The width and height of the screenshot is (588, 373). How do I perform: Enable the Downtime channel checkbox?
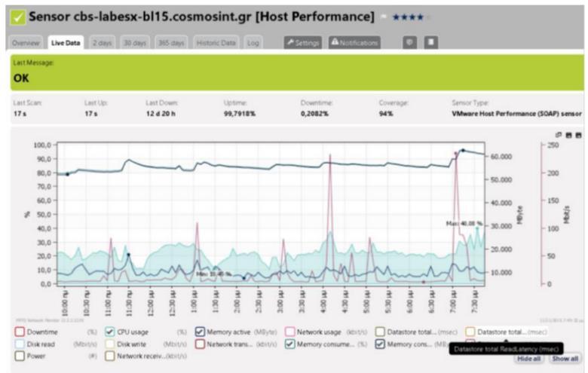[x=20, y=332]
